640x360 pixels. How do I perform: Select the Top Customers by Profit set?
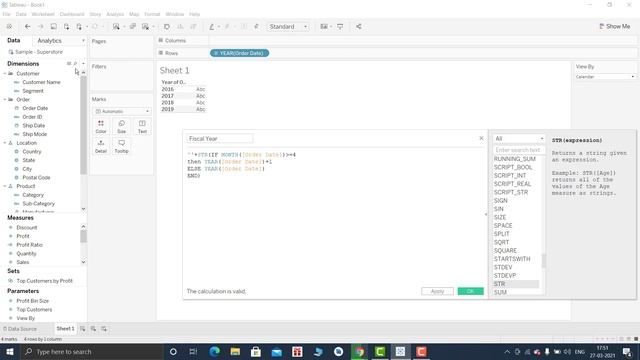[44, 281]
